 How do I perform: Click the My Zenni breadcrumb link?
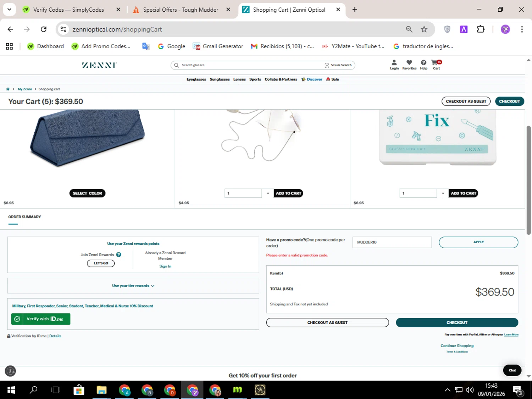coord(24,89)
